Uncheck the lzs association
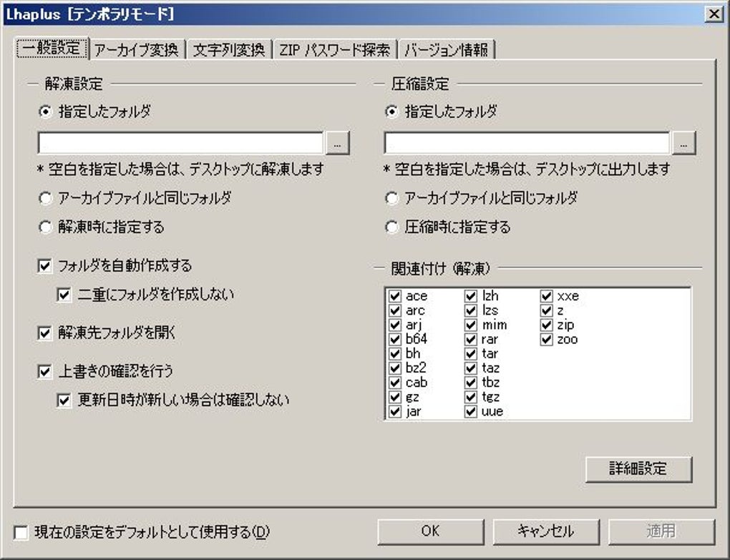This screenshot has height=560, width=730. coord(471,310)
